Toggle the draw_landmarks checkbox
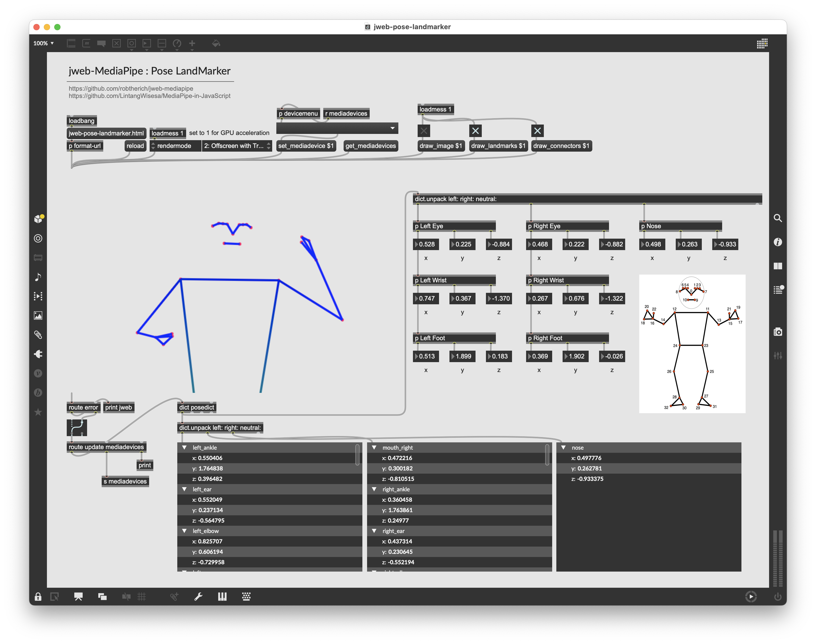This screenshot has width=816, height=644. (475, 131)
